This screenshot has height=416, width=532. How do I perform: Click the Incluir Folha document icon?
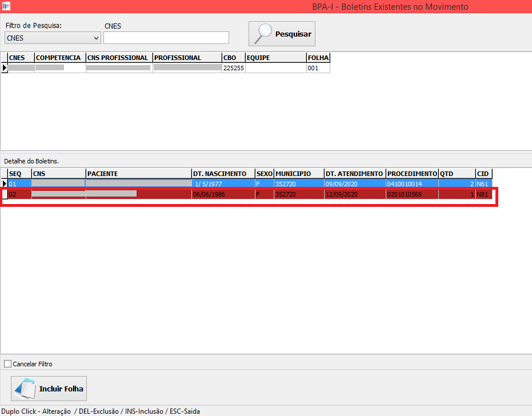tap(25, 389)
